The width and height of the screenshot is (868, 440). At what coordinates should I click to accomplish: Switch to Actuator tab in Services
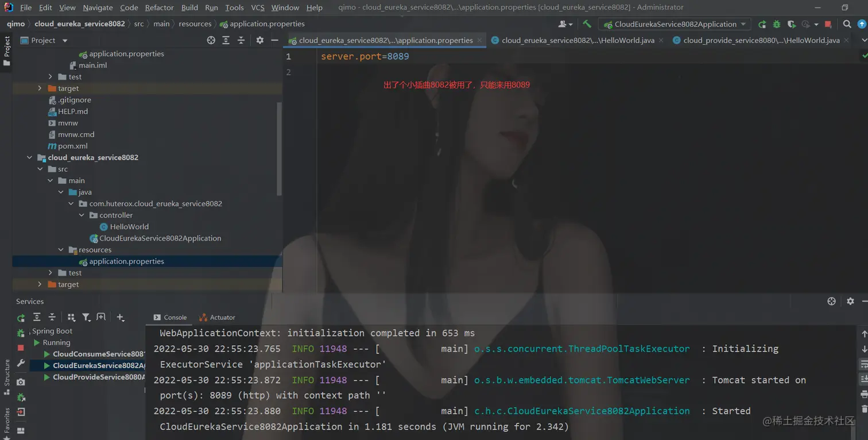(x=217, y=317)
